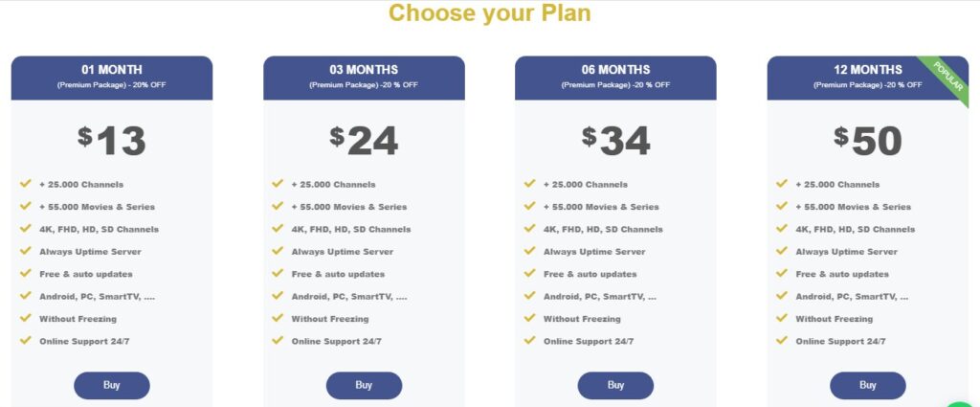Screen dimensions: 980x407
Task: Click Buy button for 06 Months plan
Action: pos(615,385)
